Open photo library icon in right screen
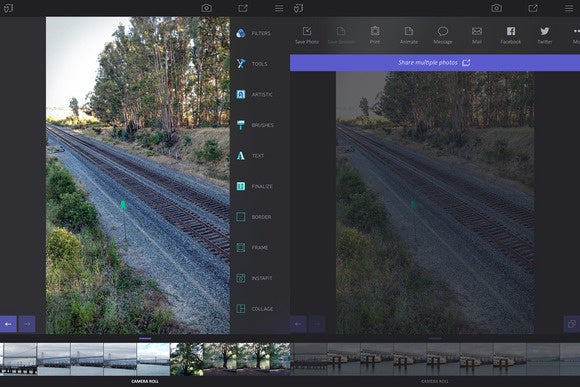The width and height of the screenshot is (580, 387). click(x=299, y=8)
